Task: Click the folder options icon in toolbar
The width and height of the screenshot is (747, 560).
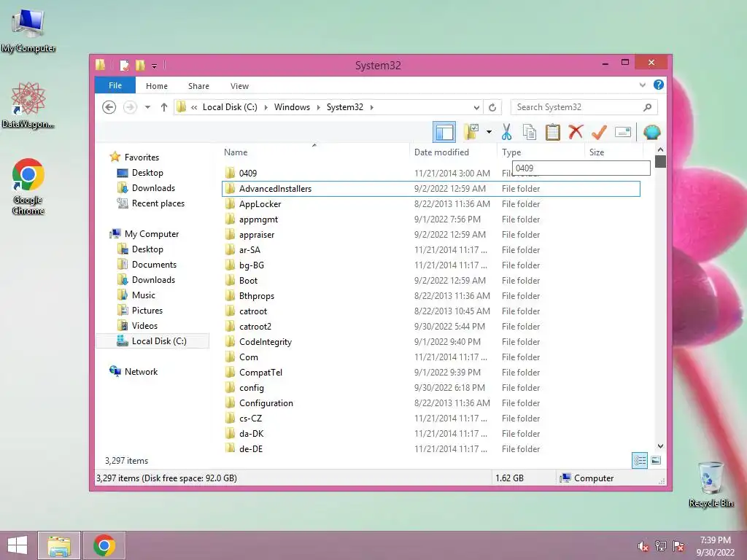Action: click(x=471, y=132)
